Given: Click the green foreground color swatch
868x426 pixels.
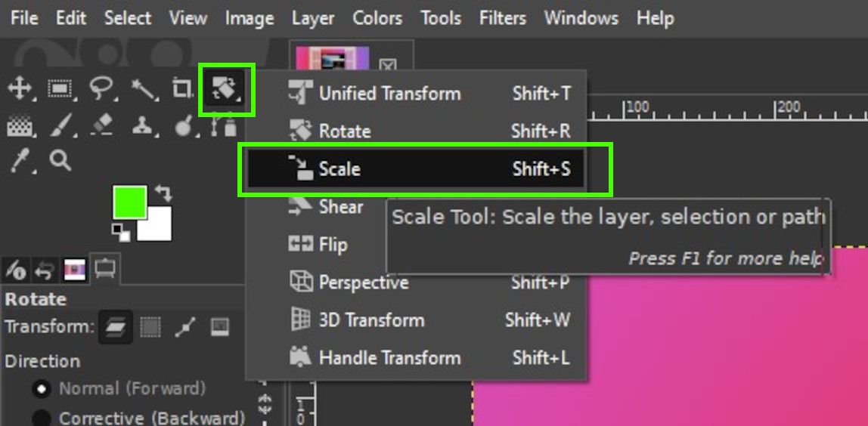Looking at the screenshot, I should pyautogui.click(x=130, y=202).
